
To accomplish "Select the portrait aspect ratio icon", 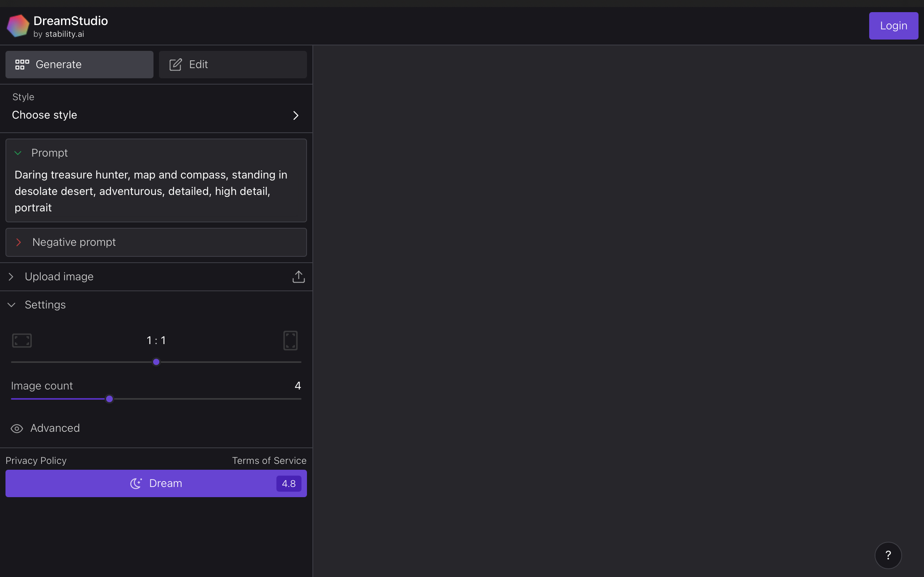I will point(291,341).
